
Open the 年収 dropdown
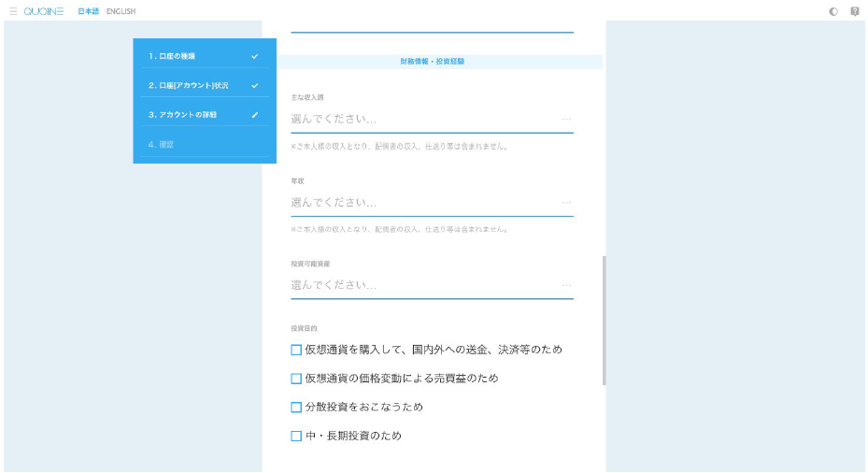click(x=432, y=203)
